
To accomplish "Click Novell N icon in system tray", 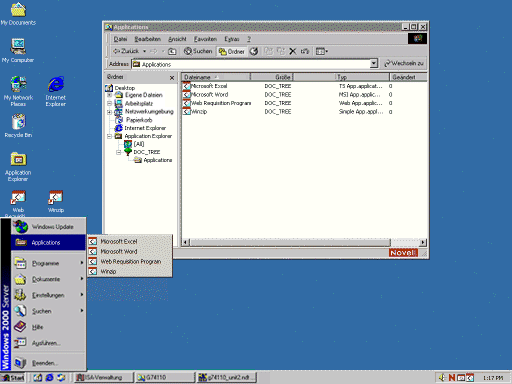I will 452,378.
